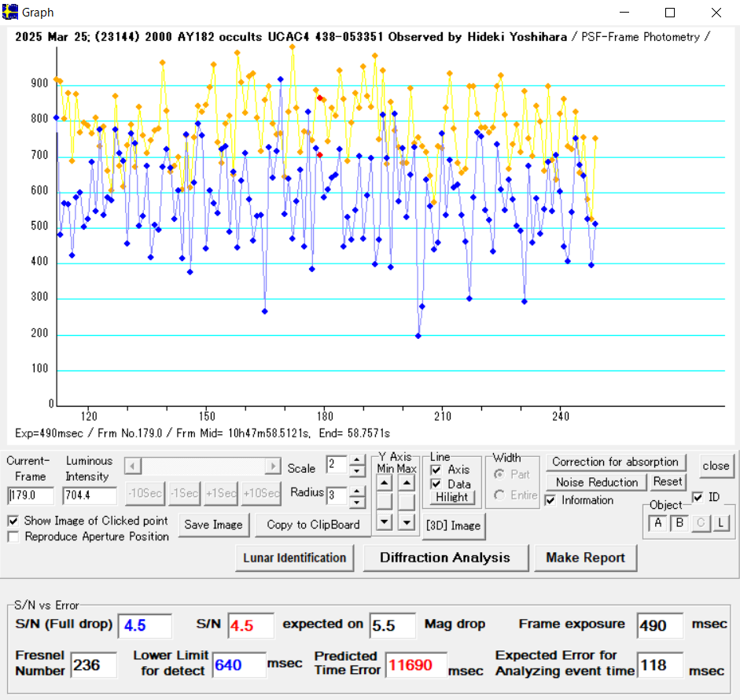Uncheck the Axis line checkbox

436,470
